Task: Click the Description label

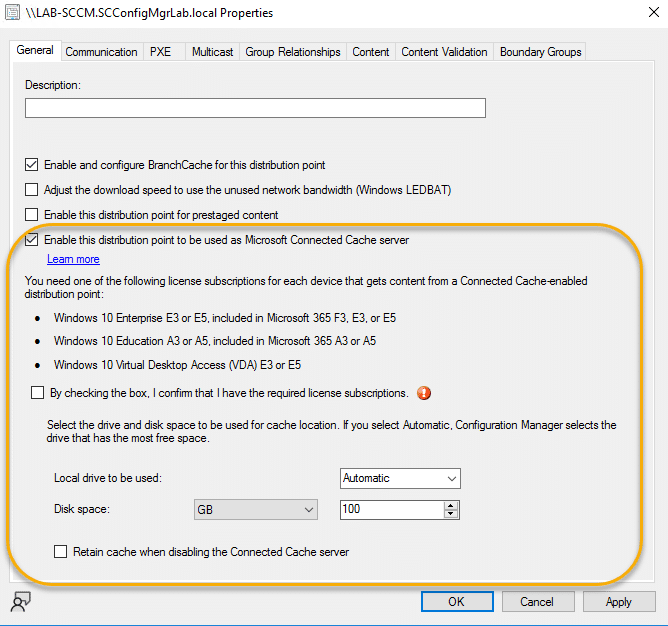Action: tap(53, 85)
